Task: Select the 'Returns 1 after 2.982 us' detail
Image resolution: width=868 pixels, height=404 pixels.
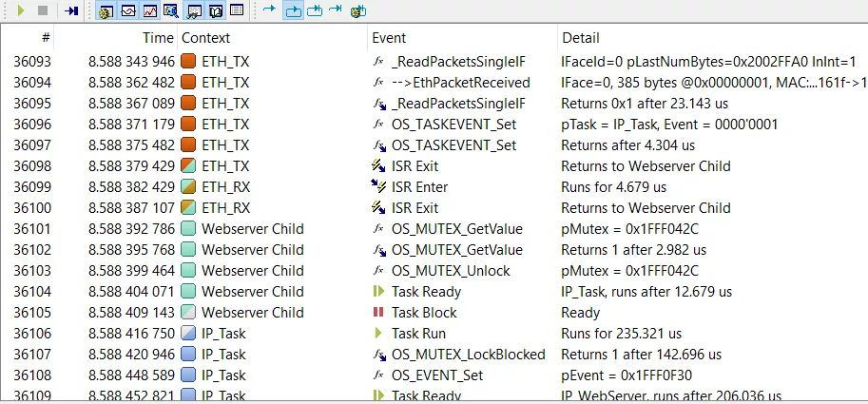Action: coord(634,250)
